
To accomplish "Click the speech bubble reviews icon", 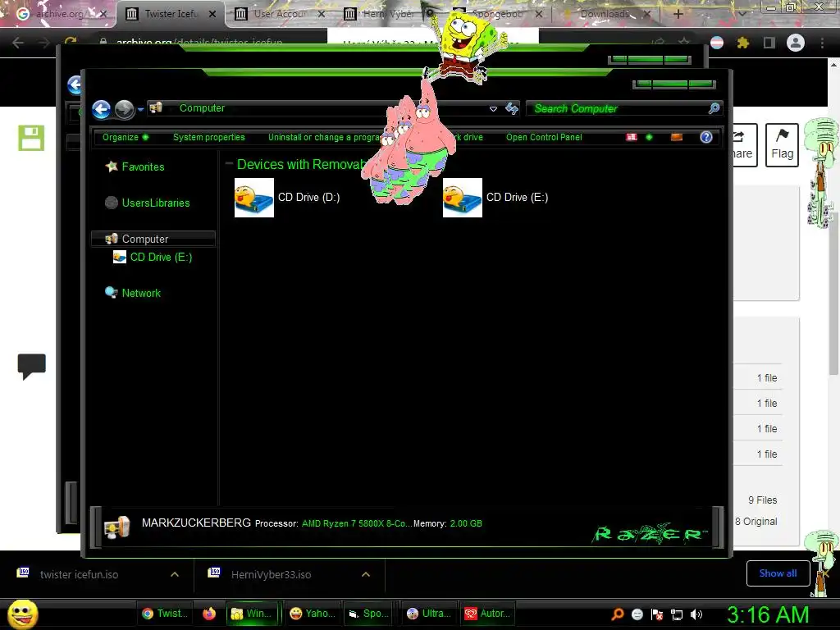I will [x=32, y=367].
